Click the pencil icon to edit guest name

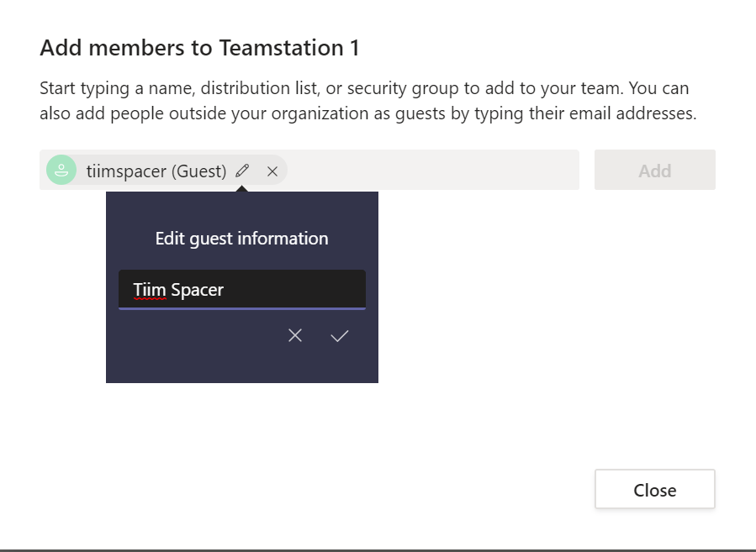point(242,171)
